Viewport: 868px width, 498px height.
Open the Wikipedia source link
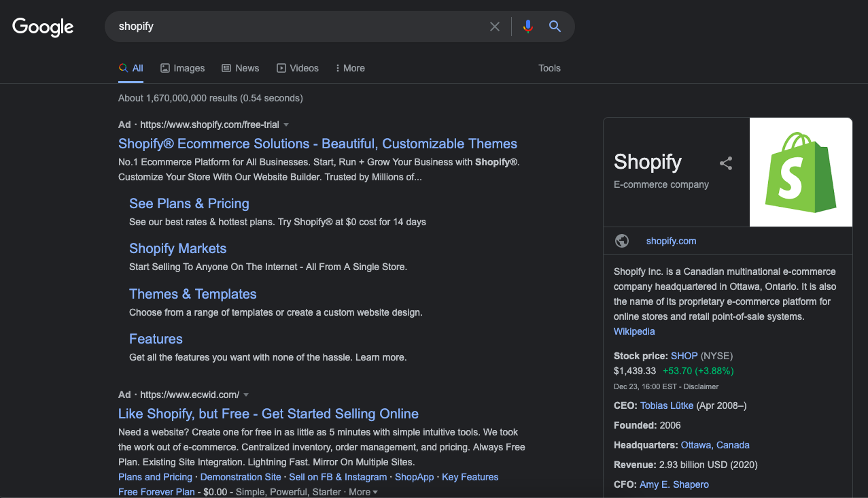pos(634,331)
